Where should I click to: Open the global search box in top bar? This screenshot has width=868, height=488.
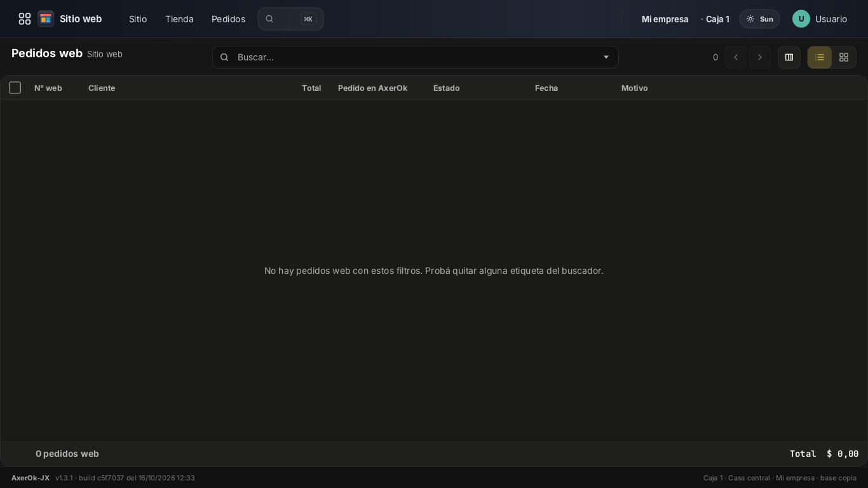[x=290, y=19]
